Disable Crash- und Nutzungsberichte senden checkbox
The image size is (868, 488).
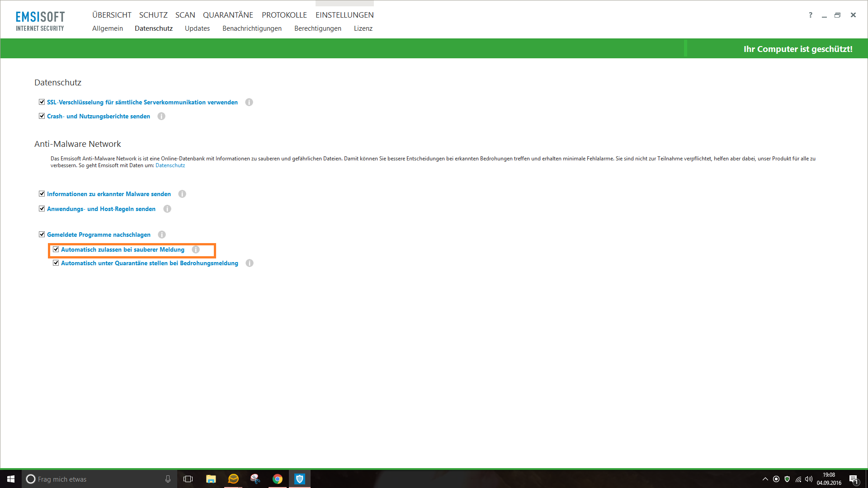[x=42, y=116]
